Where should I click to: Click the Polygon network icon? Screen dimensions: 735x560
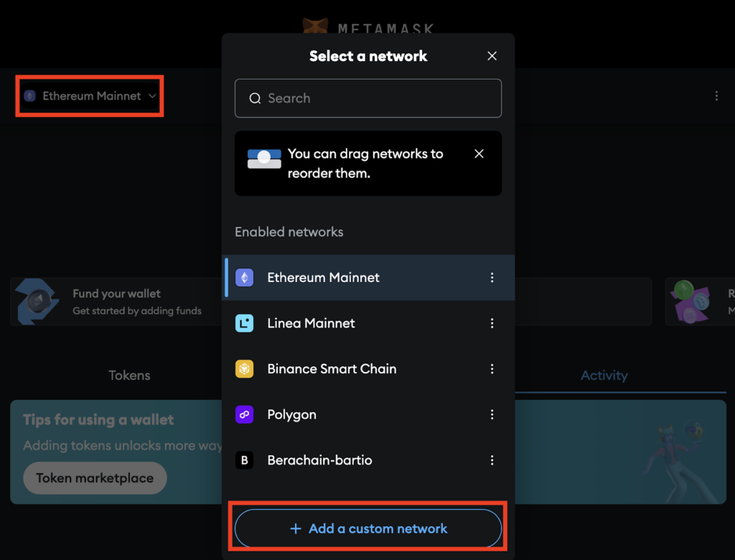coord(245,414)
